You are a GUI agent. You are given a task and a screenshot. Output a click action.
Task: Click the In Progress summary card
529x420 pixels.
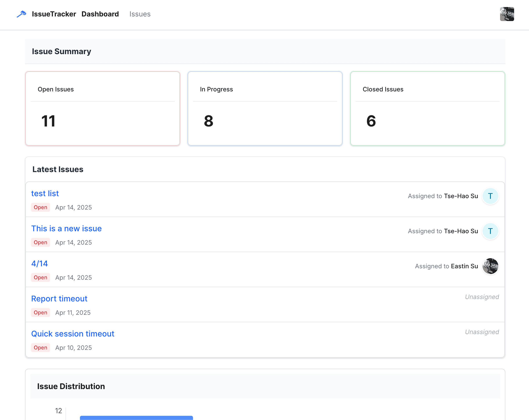(265, 109)
